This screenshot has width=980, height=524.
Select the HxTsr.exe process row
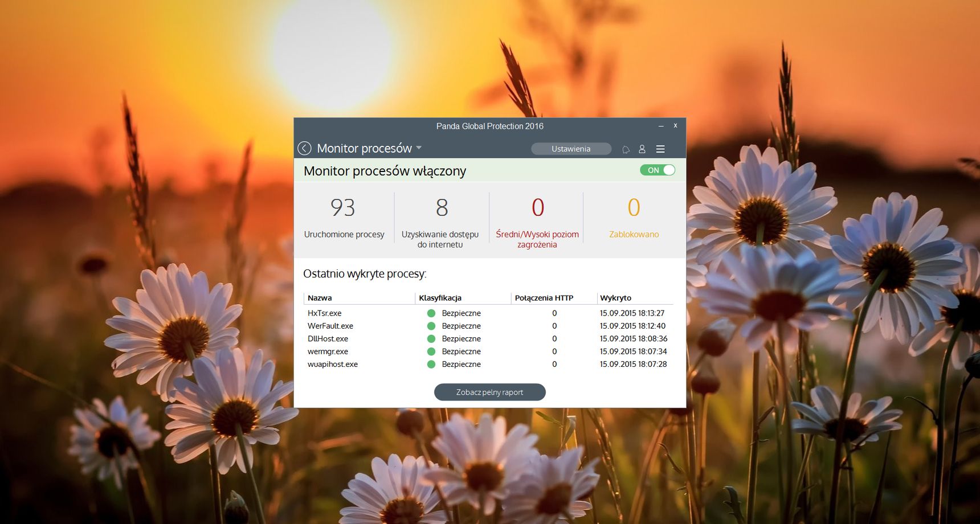pyautogui.click(x=488, y=313)
